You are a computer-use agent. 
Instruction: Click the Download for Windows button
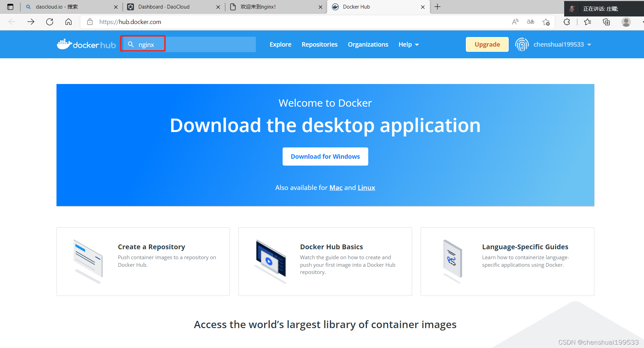(325, 157)
